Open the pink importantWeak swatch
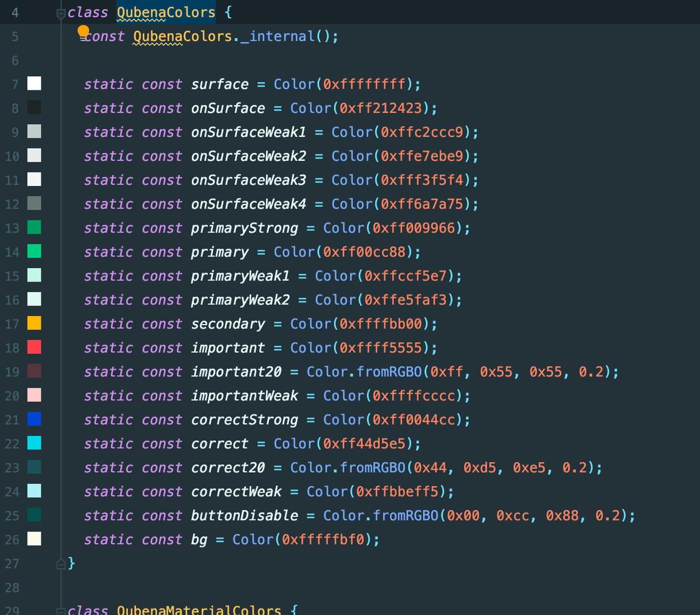Viewport: 700px width, 615px height. [x=34, y=395]
